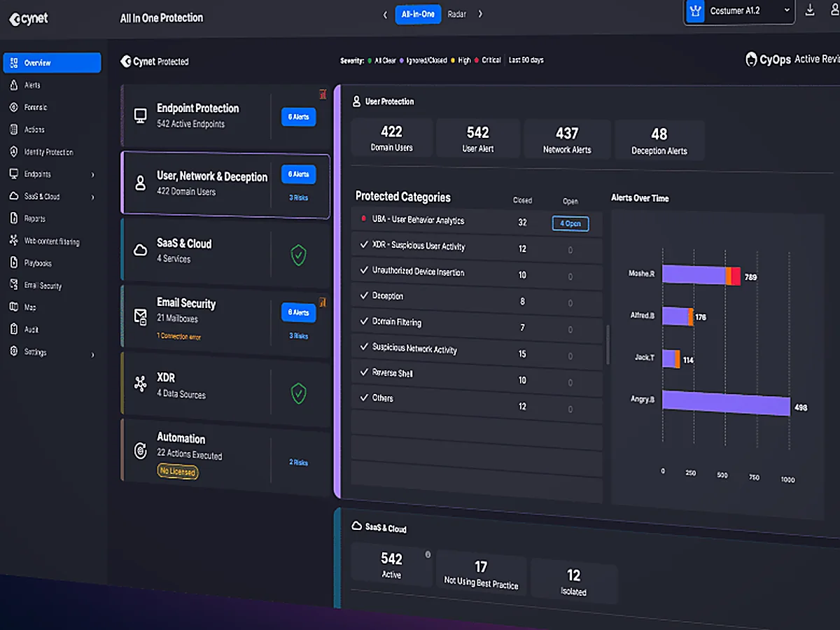Click the green shield on XDR card
Screen dimensions: 840x630
point(299,393)
